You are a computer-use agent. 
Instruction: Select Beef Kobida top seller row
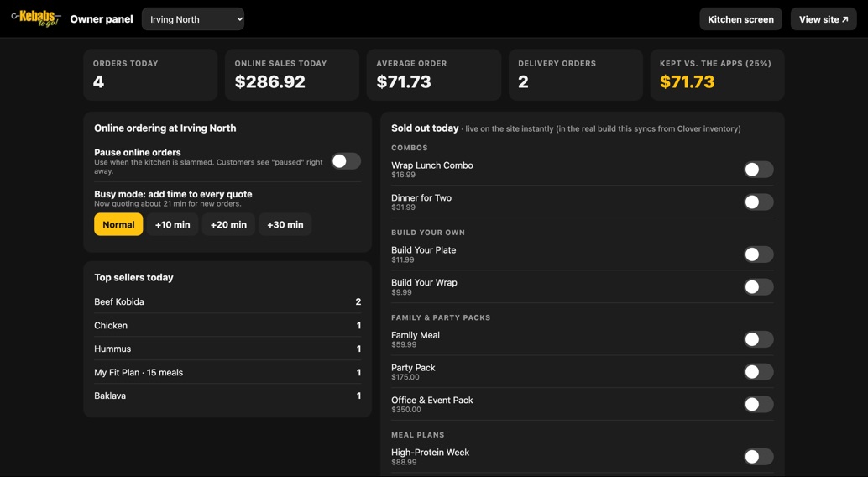coord(227,302)
